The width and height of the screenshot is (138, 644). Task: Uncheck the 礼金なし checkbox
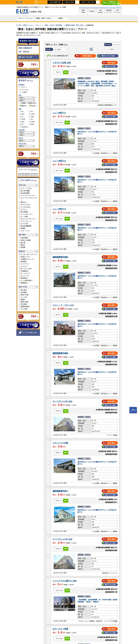(x=30, y=106)
